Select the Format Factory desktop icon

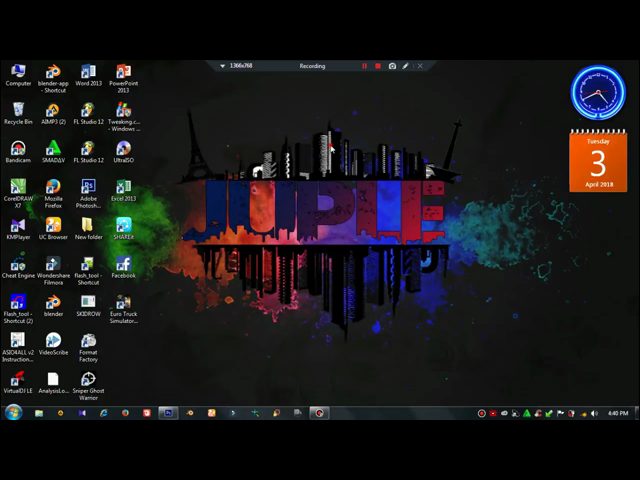click(x=88, y=348)
